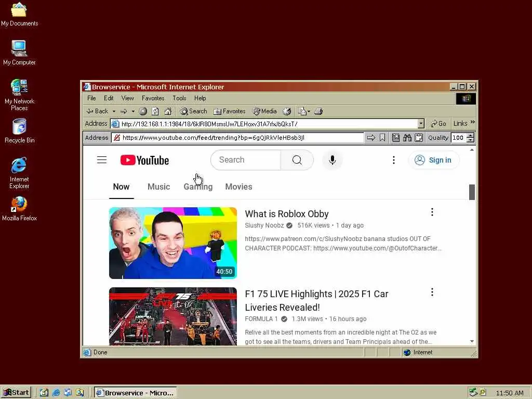Click the Home icon in IE toolbar
Viewport: 532px width, 399px height.
tap(168, 111)
